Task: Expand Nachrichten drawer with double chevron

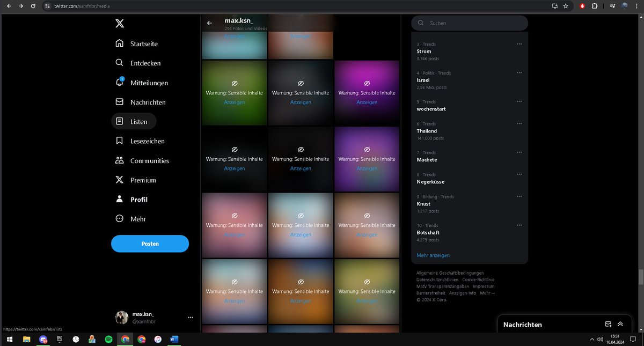Action: click(620, 324)
